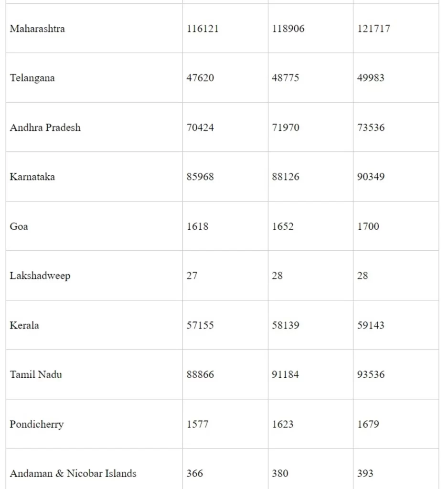This screenshot has width=448, height=489.
Task: Click the Andhra Pradesh cell
Action: (45, 128)
